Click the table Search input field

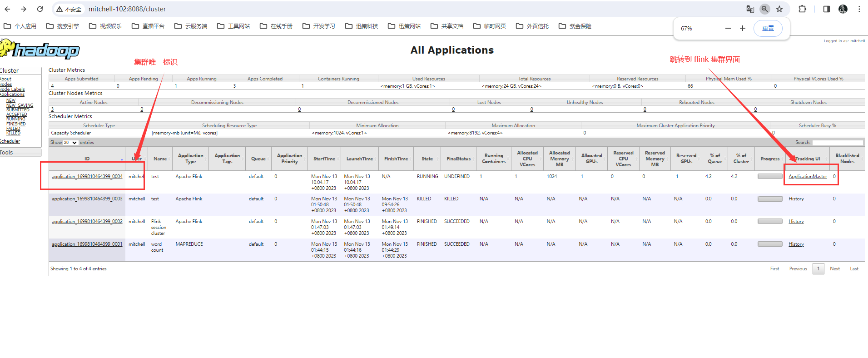(838, 143)
